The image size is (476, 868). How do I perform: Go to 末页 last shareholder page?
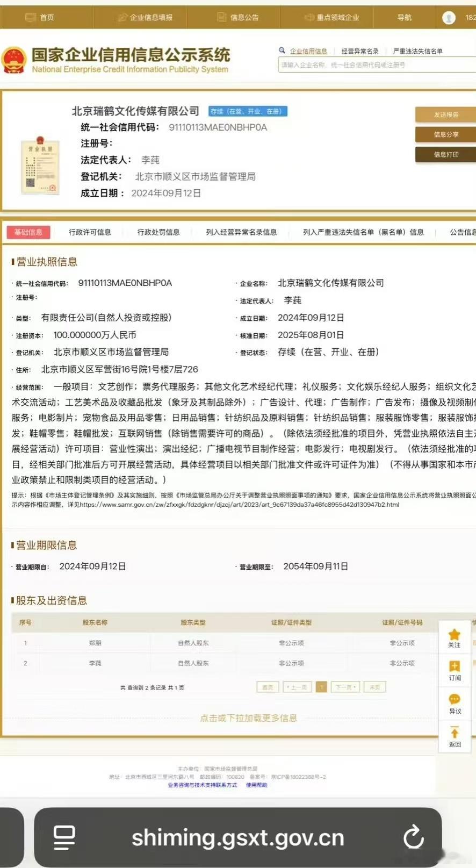point(375,687)
